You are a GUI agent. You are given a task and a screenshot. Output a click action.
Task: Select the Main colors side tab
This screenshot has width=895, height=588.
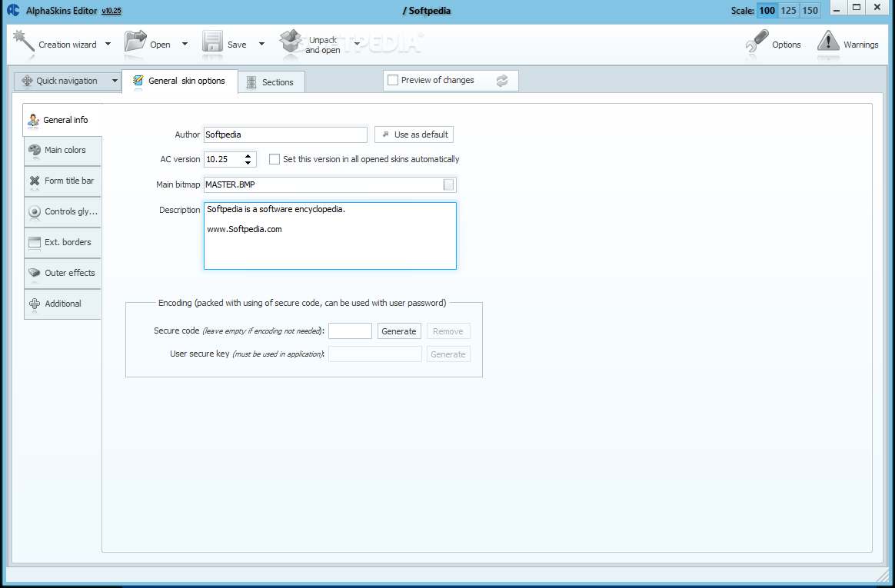pos(63,150)
